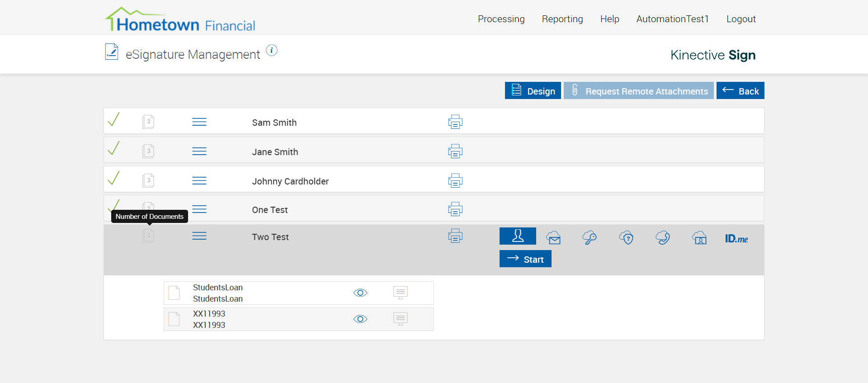
Task: Click the comment icon on StudentsLoan row
Action: (400, 293)
